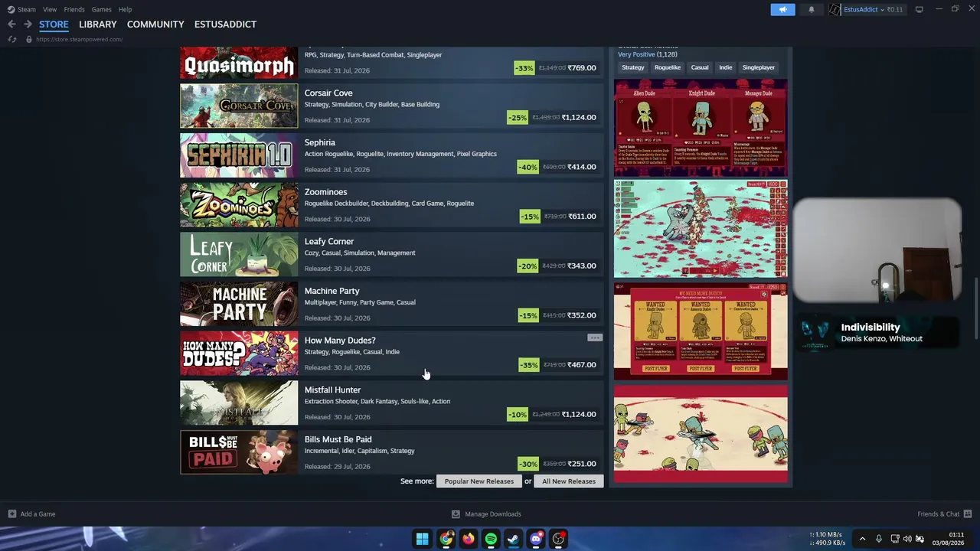The image size is (980, 551).
Task: View the Alien Dude character screenshot
Action: click(701, 128)
